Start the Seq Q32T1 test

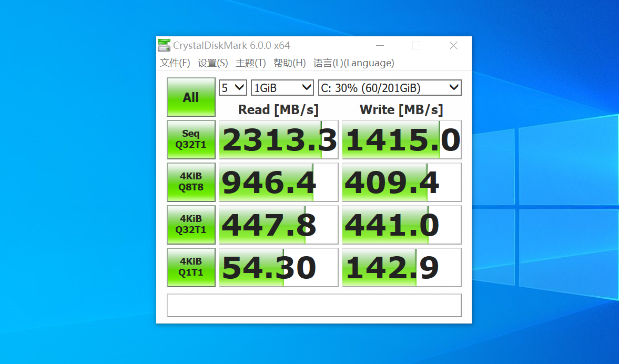coord(191,140)
